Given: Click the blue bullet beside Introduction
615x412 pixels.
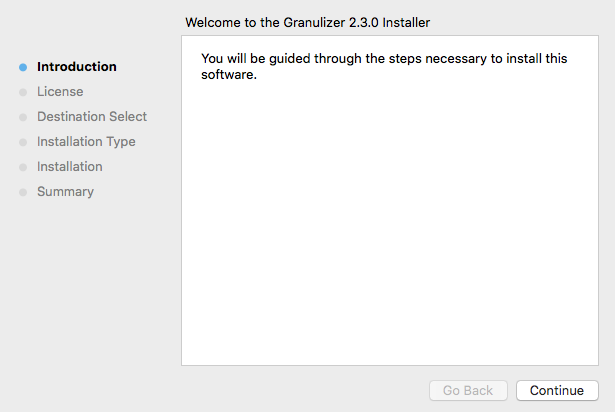Looking at the screenshot, I should click(23, 67).
